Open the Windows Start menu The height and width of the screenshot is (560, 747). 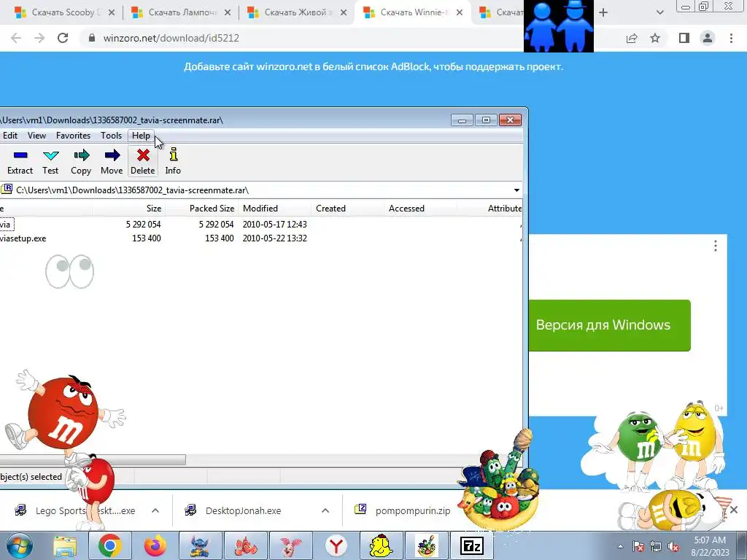[x=19, y=546]
